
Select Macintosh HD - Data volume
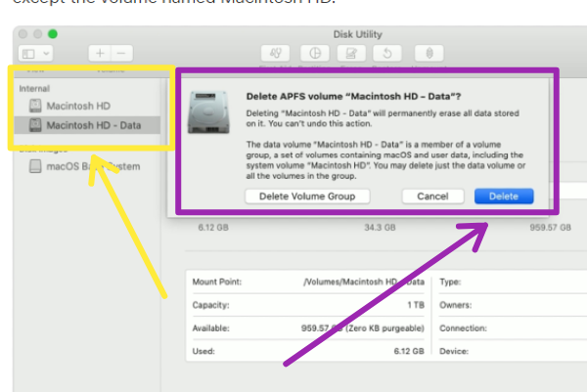click(87, 125)
